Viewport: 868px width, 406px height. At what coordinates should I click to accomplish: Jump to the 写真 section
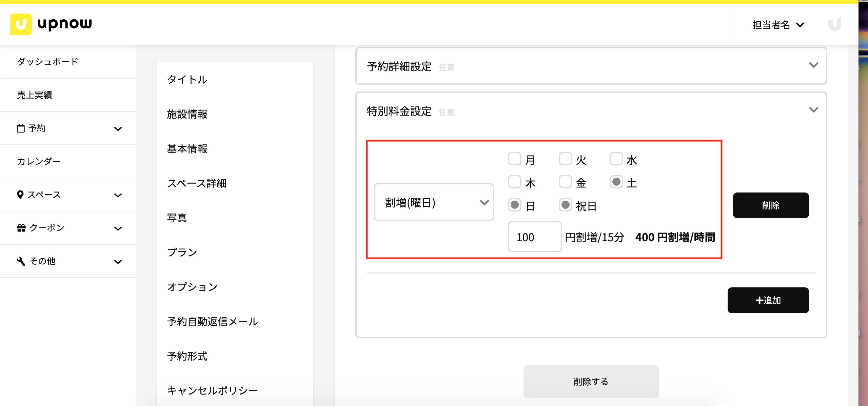[x=177, y=218]
